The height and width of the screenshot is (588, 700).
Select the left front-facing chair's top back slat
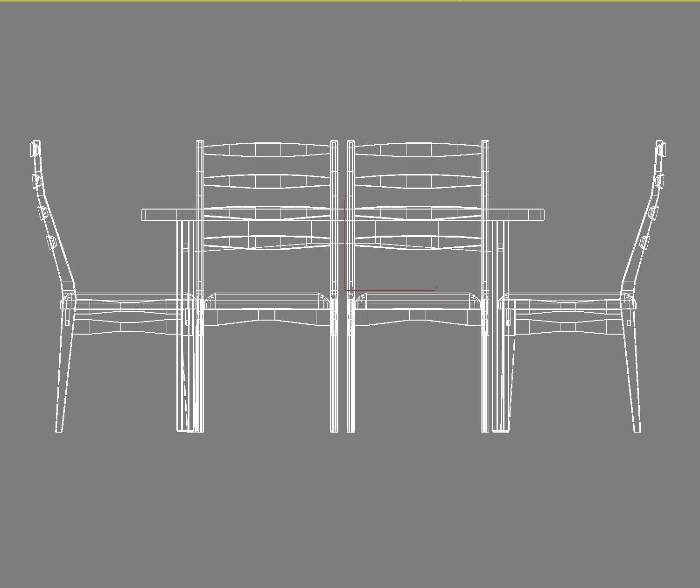click(267, 150)
